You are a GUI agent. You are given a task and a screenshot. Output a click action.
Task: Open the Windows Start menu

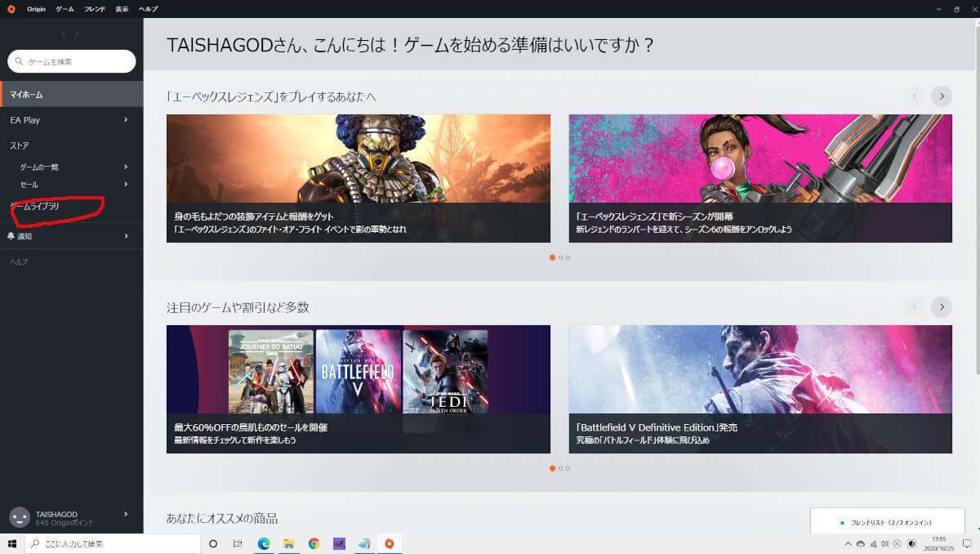pos(12,543)
